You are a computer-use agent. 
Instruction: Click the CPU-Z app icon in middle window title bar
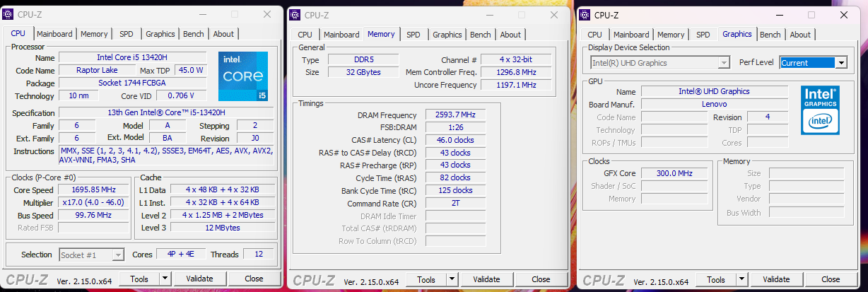pyautogui.click(x=295, y=15)
